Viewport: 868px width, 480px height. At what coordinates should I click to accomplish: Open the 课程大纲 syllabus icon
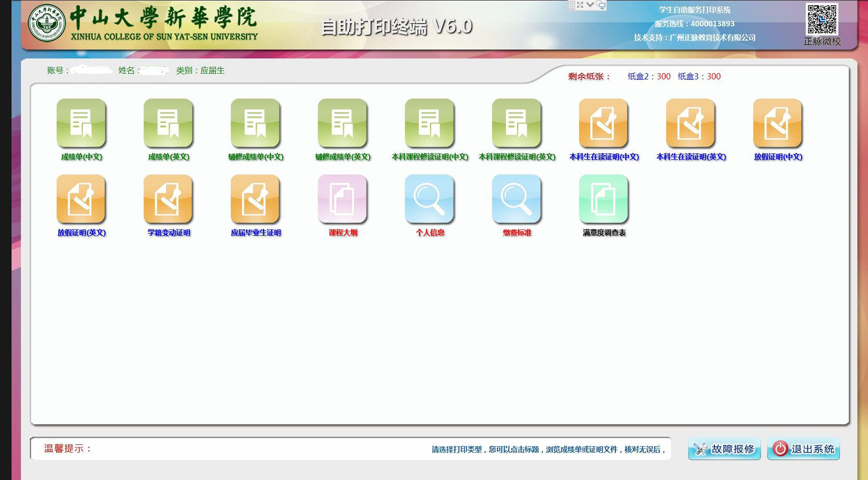[342, 199]
